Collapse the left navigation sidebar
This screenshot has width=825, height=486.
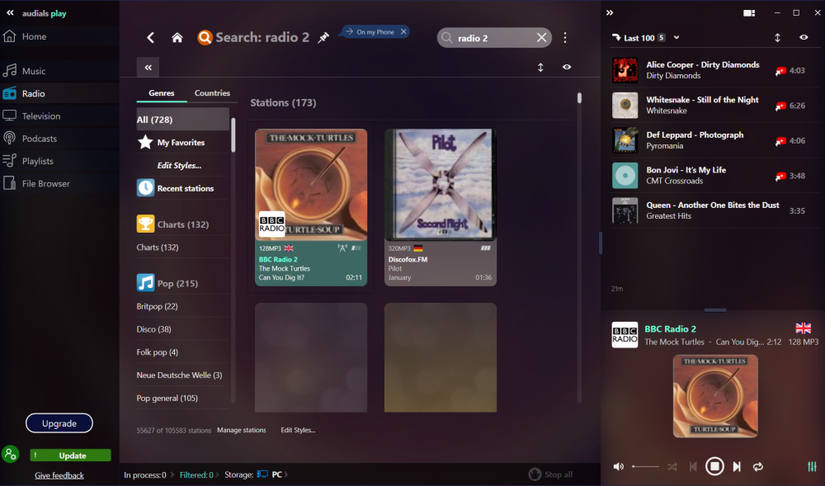(x=10, y=13)
